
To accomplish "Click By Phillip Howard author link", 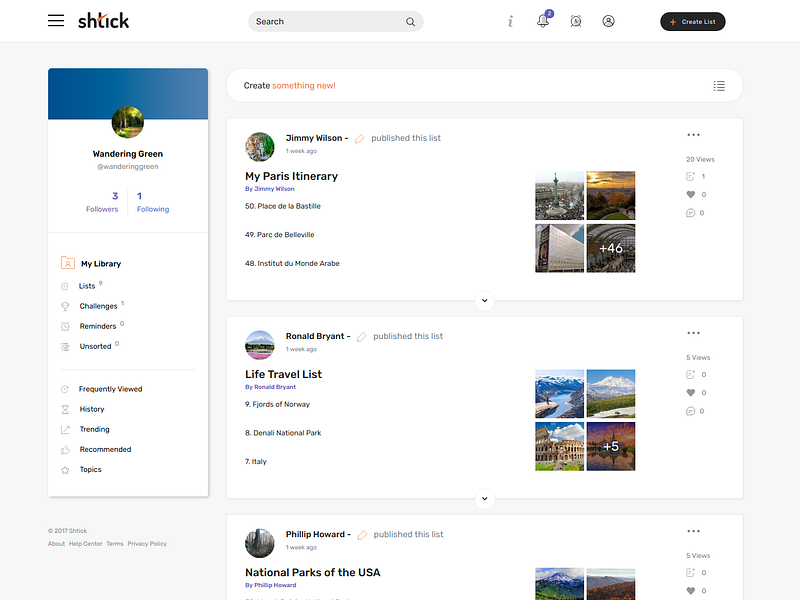I will (x=270, y=585).
